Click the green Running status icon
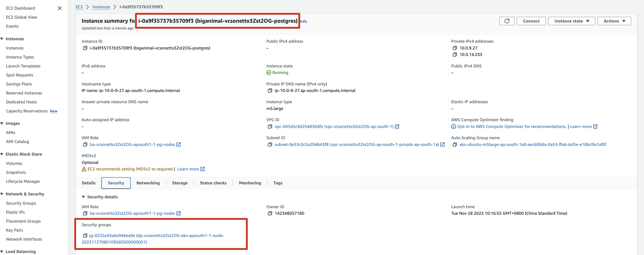644x255 pixels. (x=269, y=72)
